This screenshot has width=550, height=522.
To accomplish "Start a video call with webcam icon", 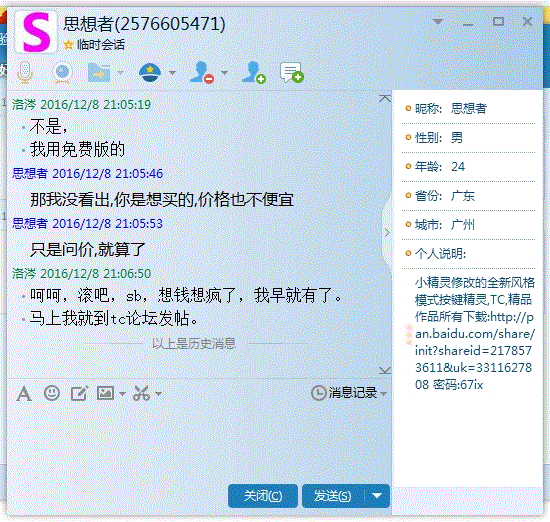I will click(x=62, y=73).
